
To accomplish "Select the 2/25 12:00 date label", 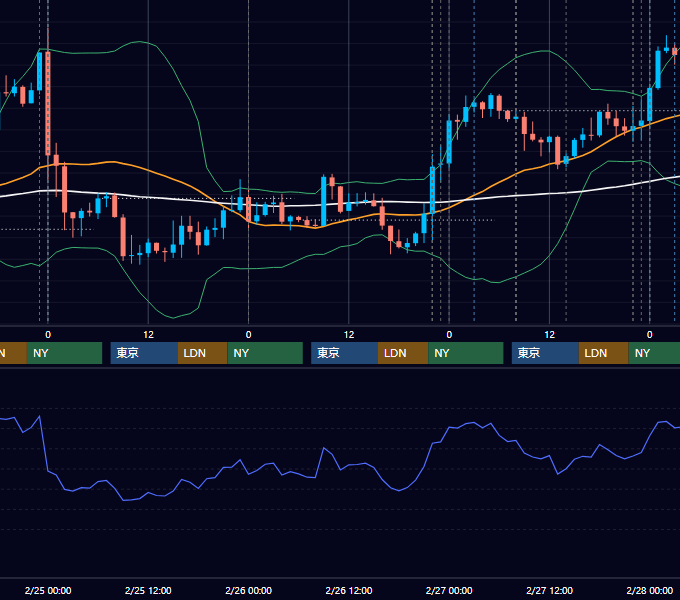I will 148,590.
